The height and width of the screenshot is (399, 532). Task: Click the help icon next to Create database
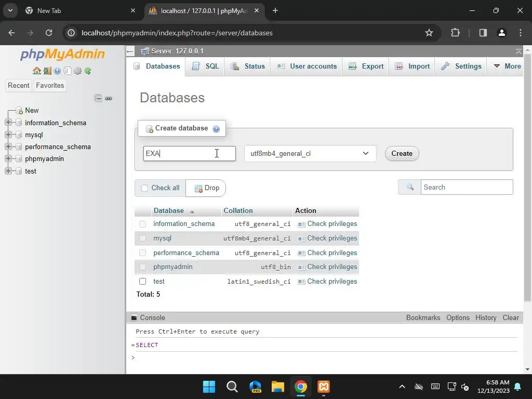(216, 129)
